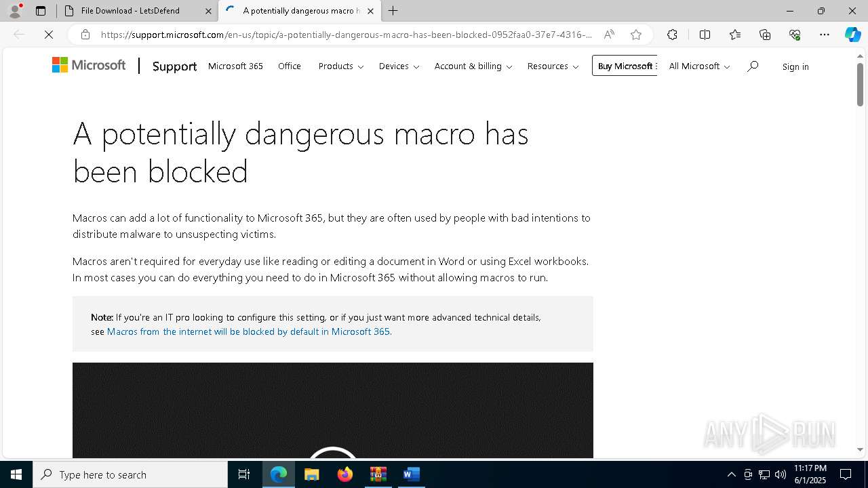Select the potentially dangerous macro tab
The width and height of the screenshot is (868, 488).
point(299,11)
